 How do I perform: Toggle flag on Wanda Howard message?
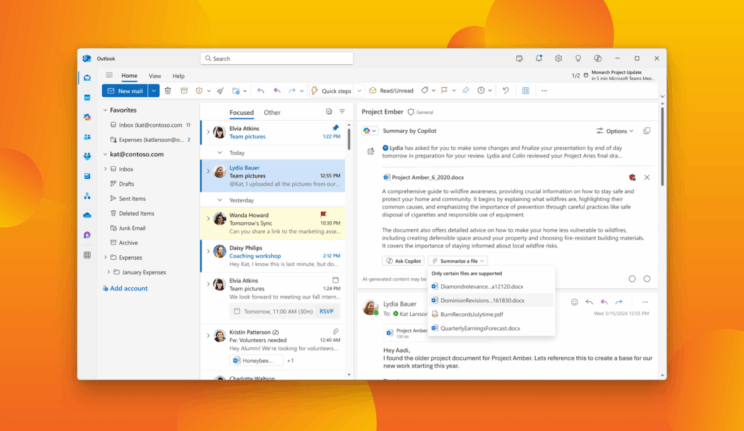324,215
